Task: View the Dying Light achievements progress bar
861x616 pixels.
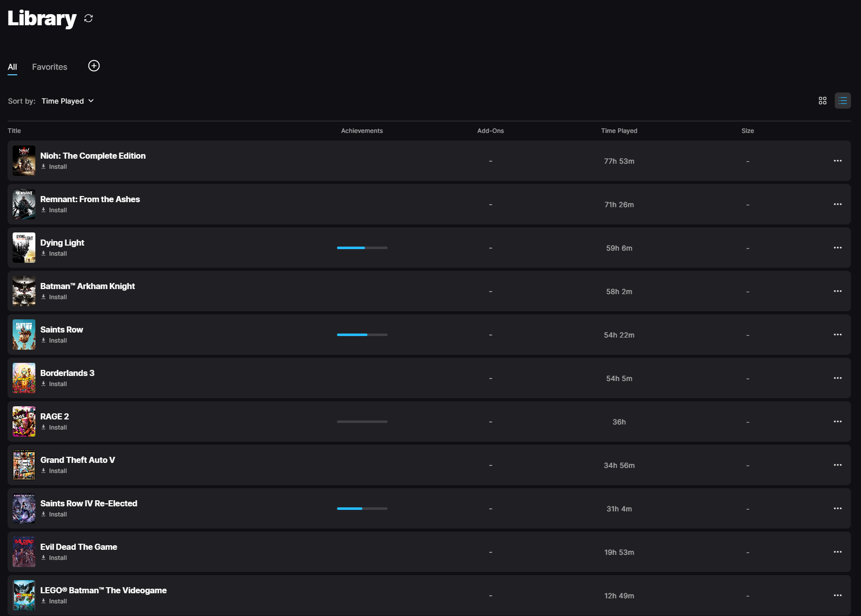Action: pyautogui.click(x=362, y=248)
